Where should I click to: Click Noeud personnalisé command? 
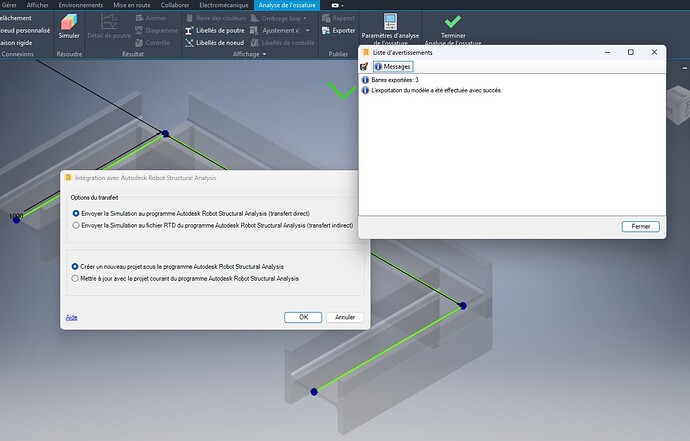tap(25, 30)
